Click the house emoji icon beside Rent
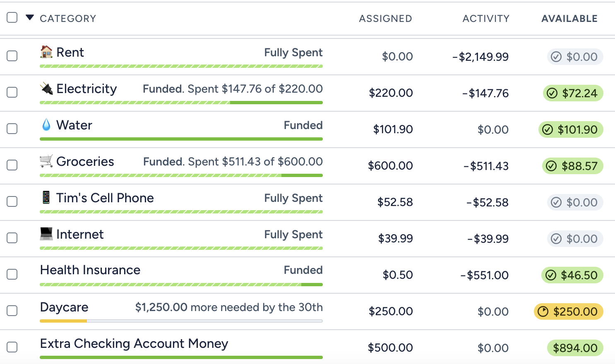 [46, 52]
